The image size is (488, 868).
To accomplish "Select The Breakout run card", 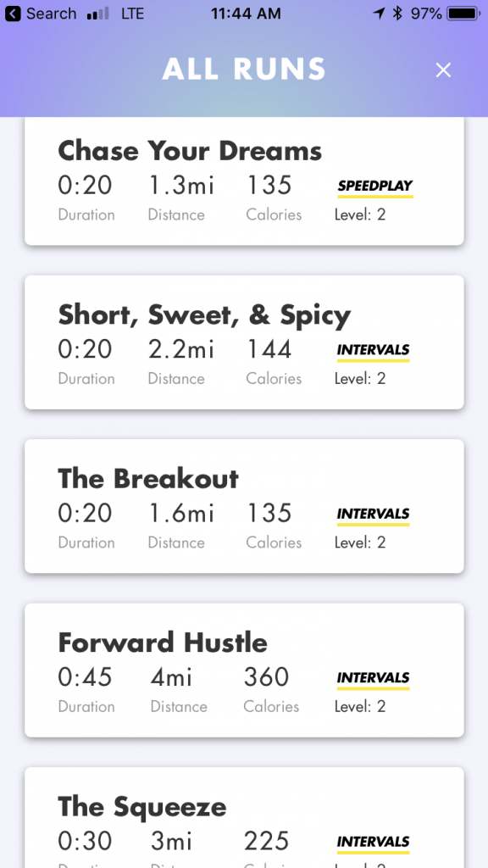I will 244,506.
